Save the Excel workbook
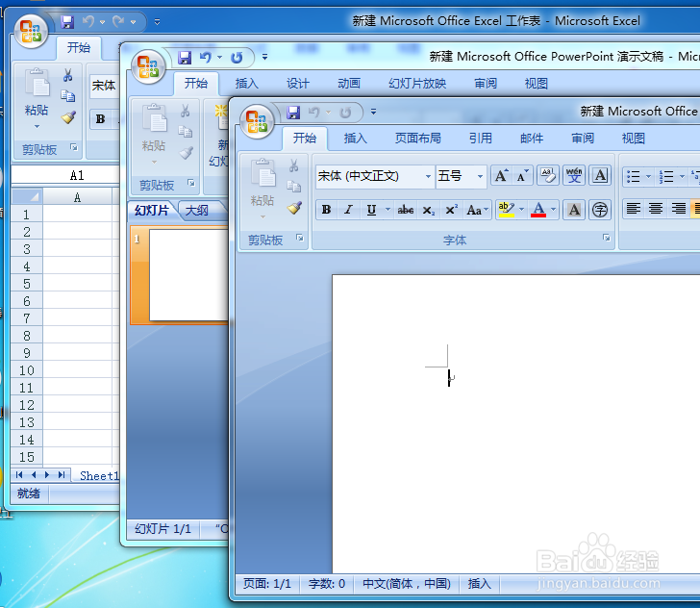Viewport: 700px width, 608px height. (67, 21)
